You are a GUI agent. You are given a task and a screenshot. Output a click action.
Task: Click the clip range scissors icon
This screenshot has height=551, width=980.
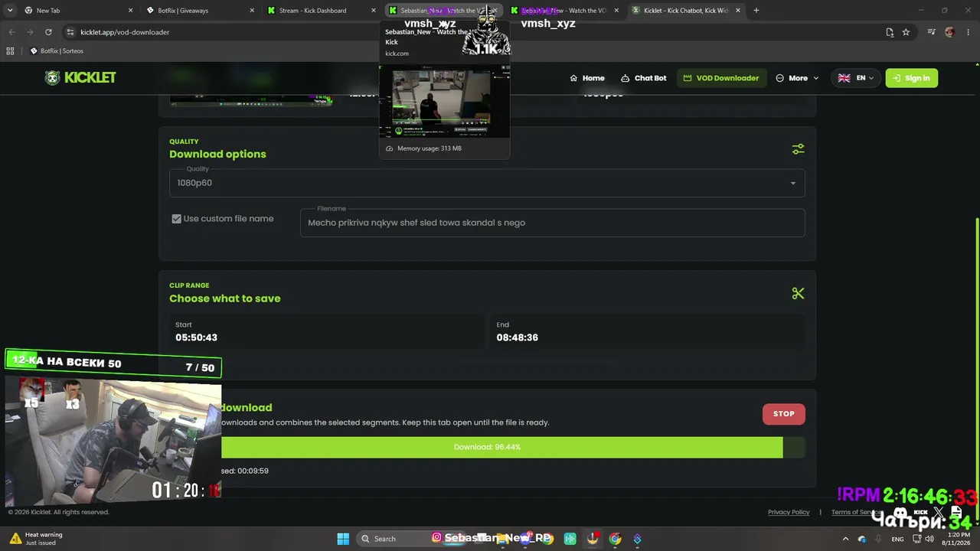pos(798,293)
